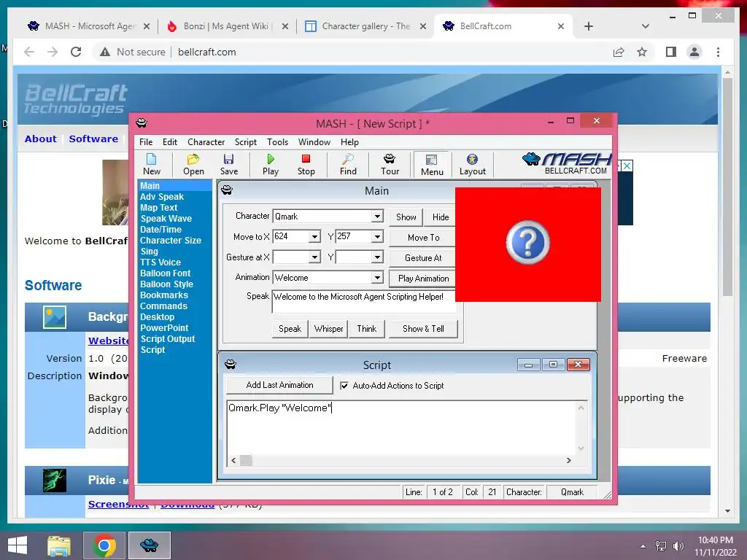Open the Find magnifier tool
Image resolution: width=747 pixels, height=560 pixels.
pos(348,164)
